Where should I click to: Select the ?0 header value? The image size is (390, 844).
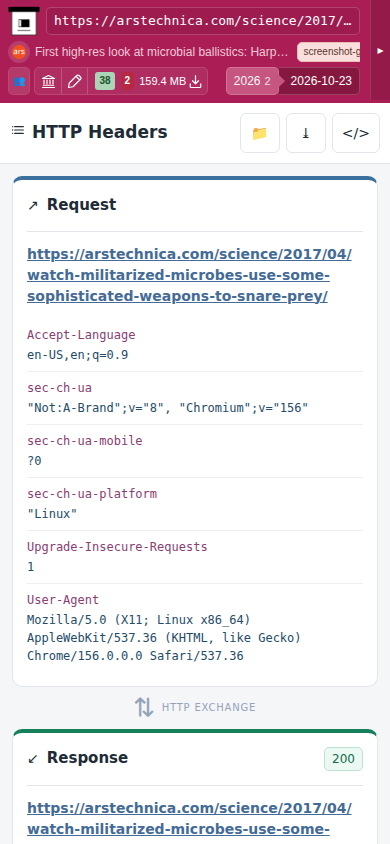[x=34, y=461]
